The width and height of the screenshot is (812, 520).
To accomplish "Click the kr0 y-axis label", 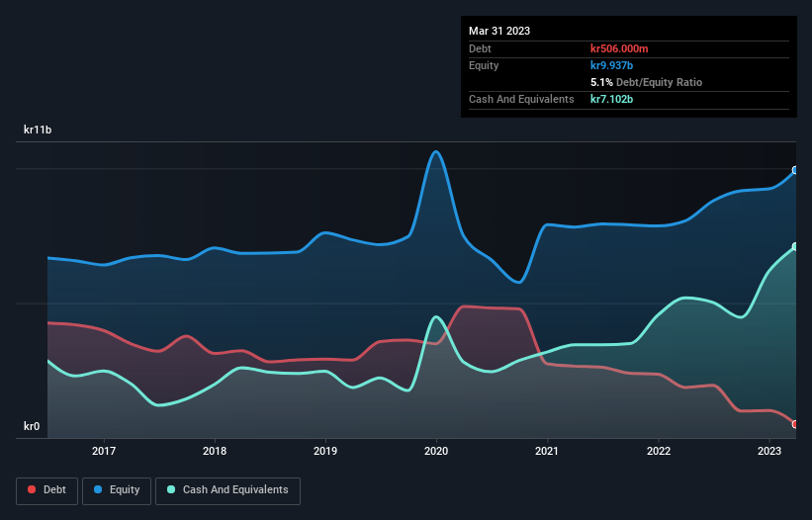I will 32,426.
